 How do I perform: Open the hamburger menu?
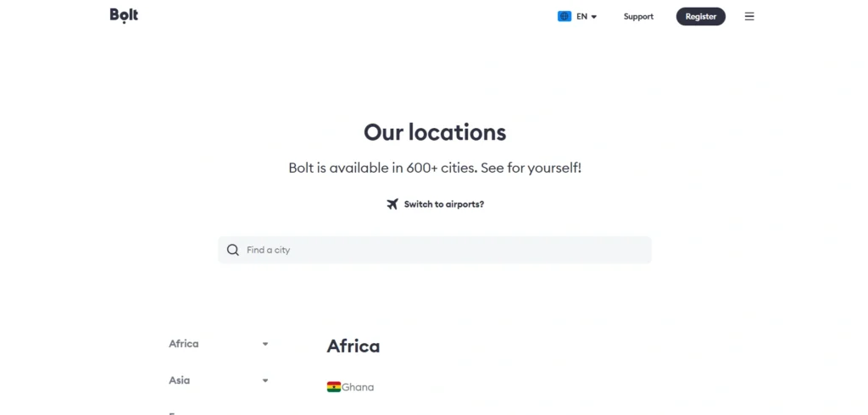pyautogui.click(x=749, y=16)
